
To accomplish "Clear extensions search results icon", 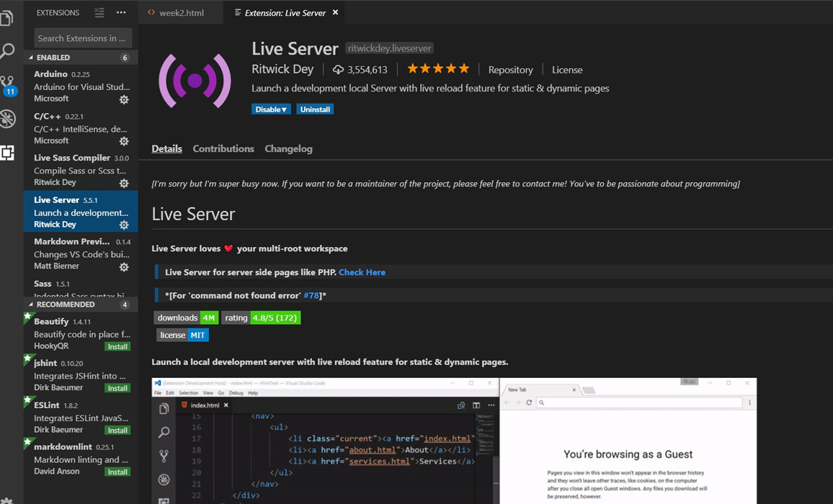I will coord(99,12).
